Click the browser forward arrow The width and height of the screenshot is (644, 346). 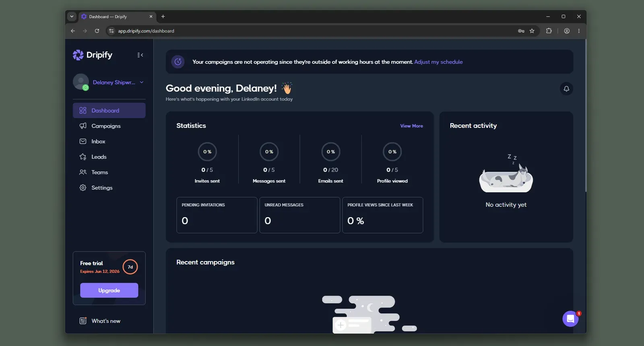tap(85, 31)
